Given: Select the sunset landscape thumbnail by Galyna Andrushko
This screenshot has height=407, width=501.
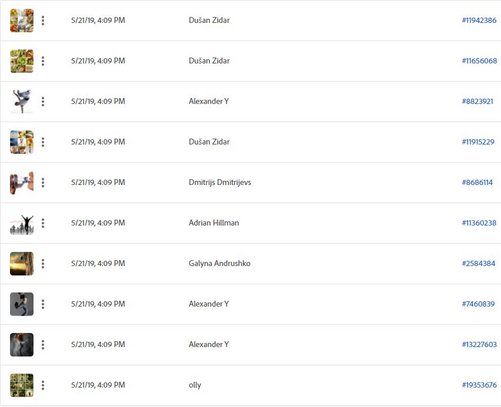Looking at the screenshot, I should (22, 264).
